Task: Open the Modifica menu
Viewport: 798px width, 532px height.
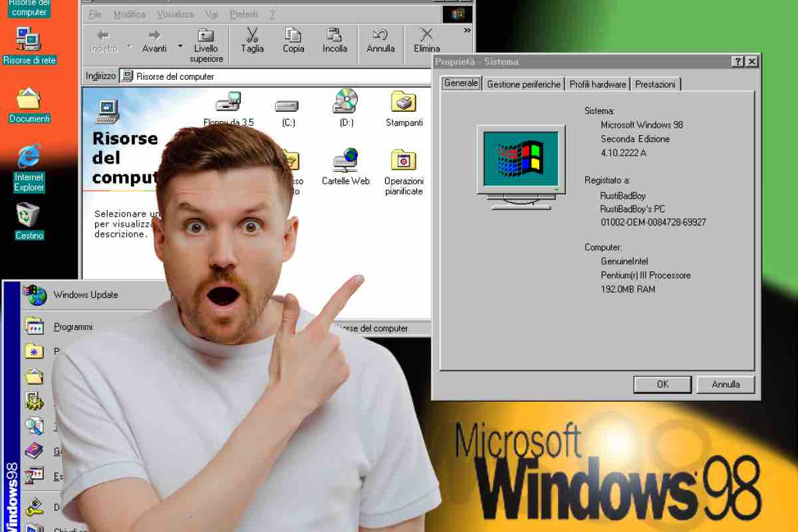Action: [x=130, y=14]
